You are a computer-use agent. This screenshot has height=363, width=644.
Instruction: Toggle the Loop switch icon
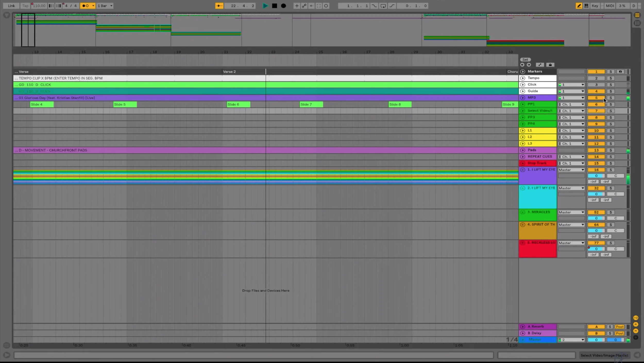383,6
